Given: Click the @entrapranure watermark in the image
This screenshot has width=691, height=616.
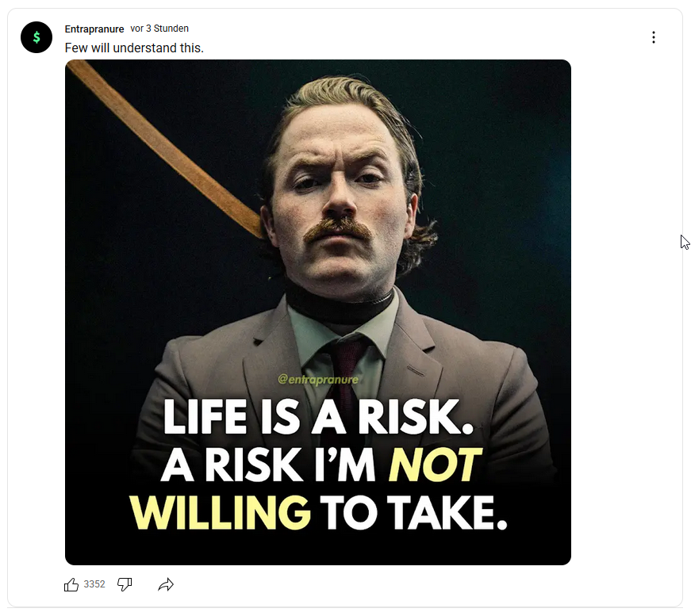Looking at the screenshot, I should pyautogui.click(x=318, y=379).
